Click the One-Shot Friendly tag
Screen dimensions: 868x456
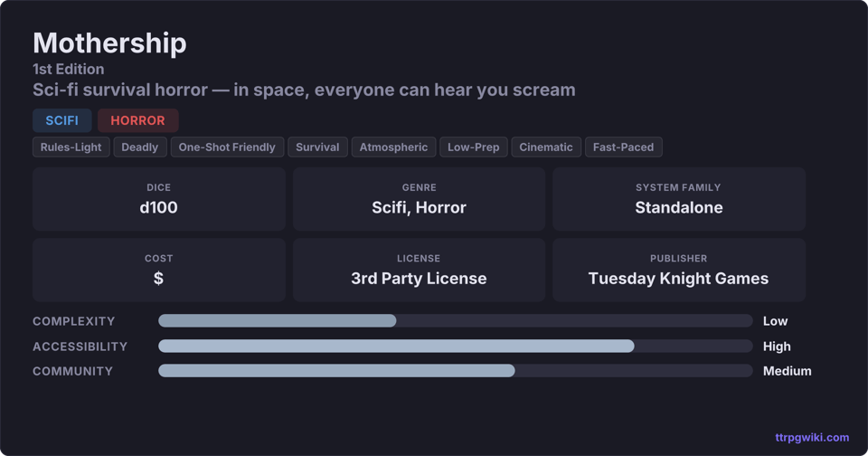click(x=227, y=147)
